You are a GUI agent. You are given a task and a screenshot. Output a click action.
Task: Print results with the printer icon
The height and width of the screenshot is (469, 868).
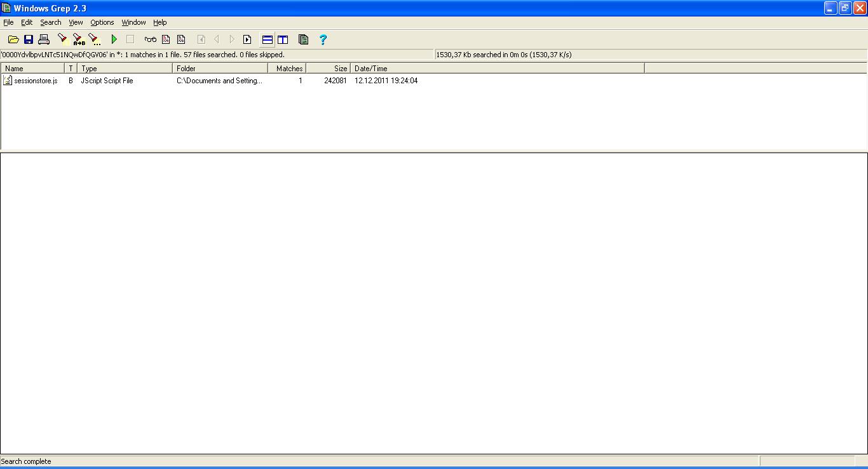pos(44,39)
